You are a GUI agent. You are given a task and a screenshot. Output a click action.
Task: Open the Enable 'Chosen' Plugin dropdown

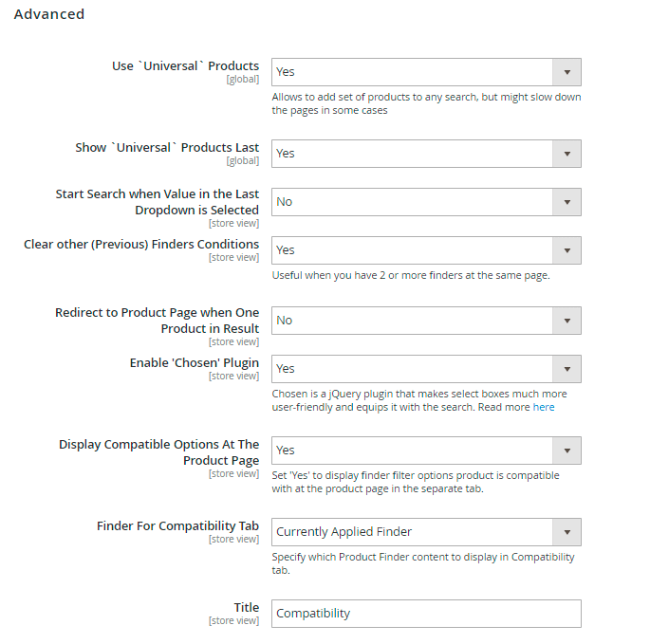(426, 369)
